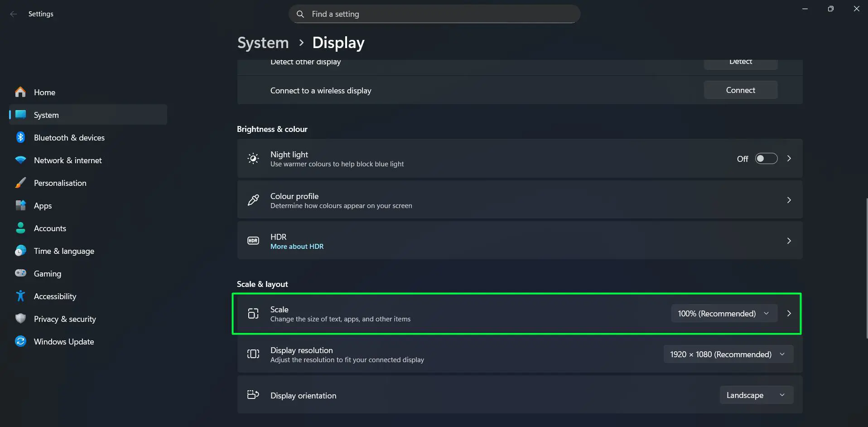
Task: Select Gaming in the sidebar
Action: [48, 273]
